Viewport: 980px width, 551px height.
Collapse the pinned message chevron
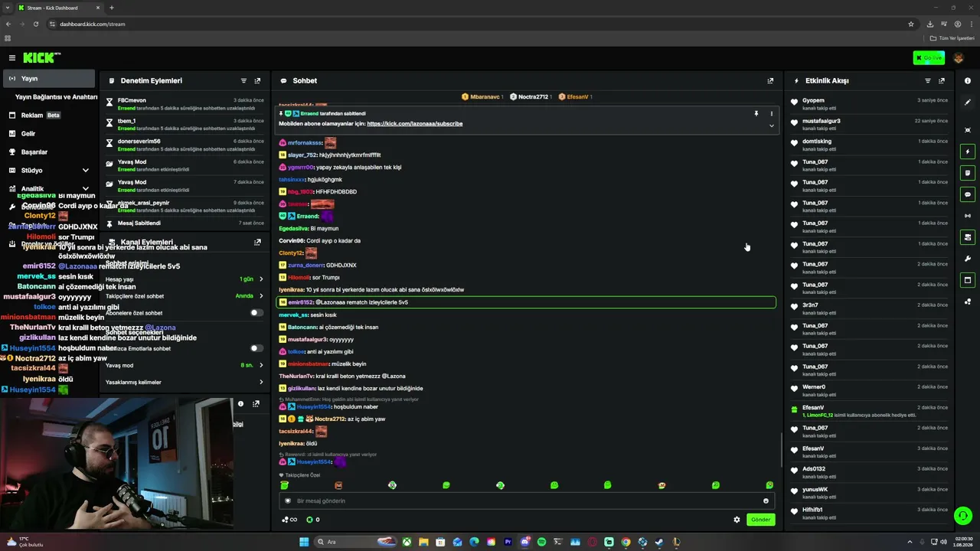pyautogui.click(x=771, y=126)
